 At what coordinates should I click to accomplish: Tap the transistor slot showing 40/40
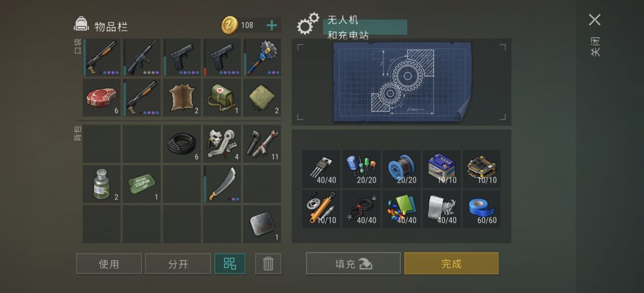[x=321, y=169]
